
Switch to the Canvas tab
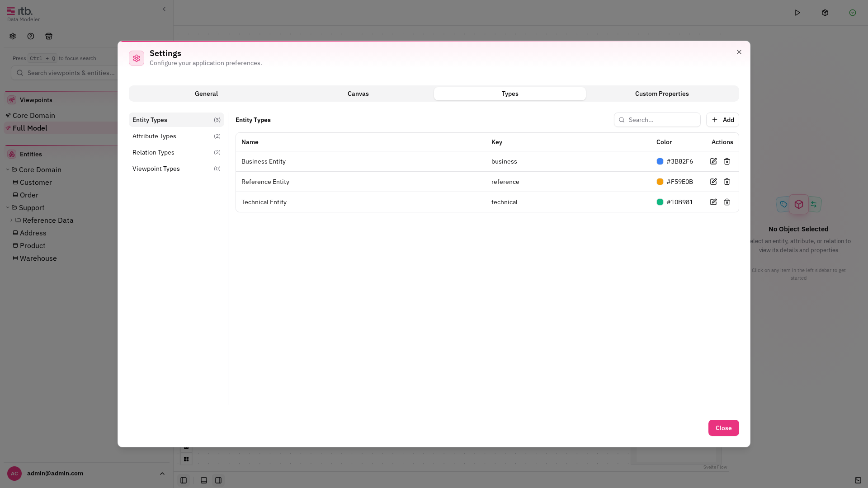pyautogui.click(x=358, y=94)
